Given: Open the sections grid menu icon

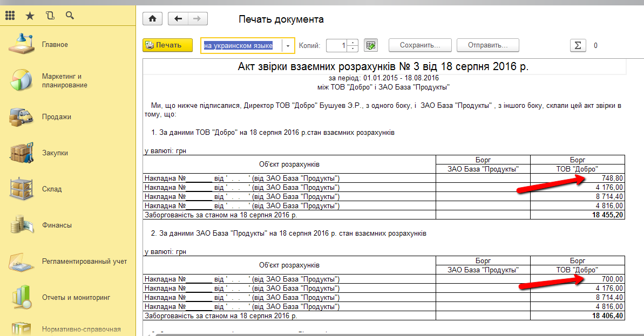Looking at the screenshot, I should (x=10, y=16).
